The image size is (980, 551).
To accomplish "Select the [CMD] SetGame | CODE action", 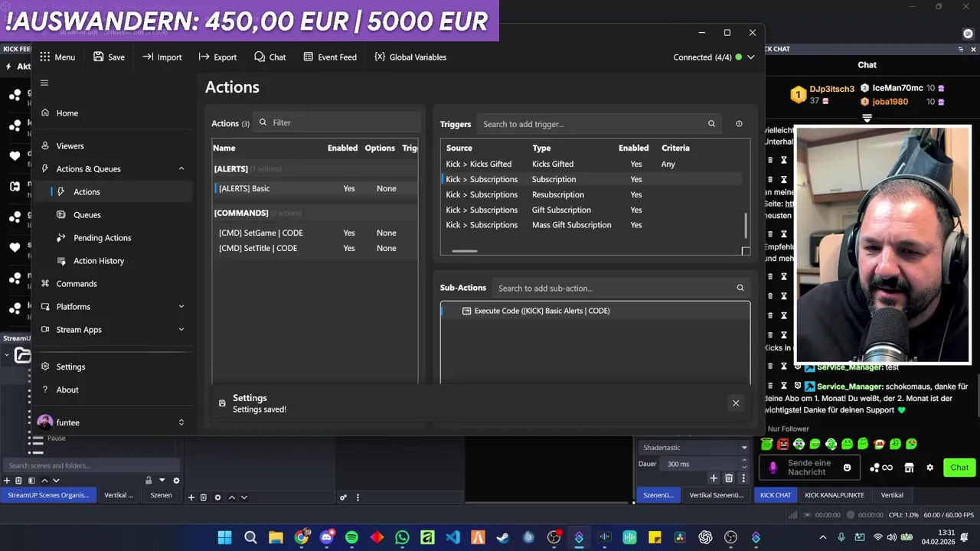I will (315, 233).
